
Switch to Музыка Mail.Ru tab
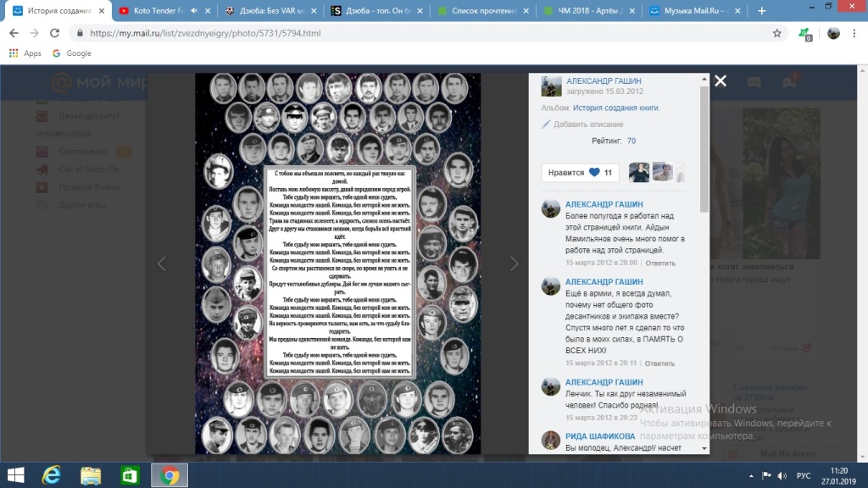tap(695, 10)
